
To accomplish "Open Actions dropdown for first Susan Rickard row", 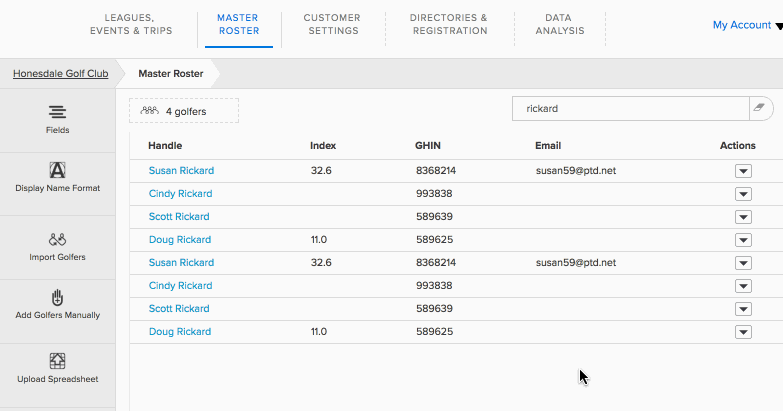I will tap(743, 171).
